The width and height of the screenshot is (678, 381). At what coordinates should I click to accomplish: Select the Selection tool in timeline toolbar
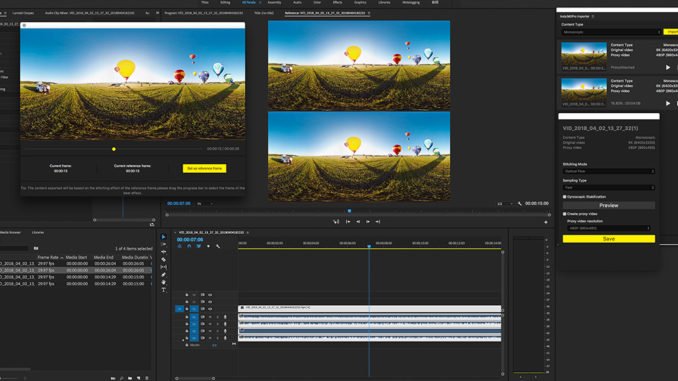(163, 237)
